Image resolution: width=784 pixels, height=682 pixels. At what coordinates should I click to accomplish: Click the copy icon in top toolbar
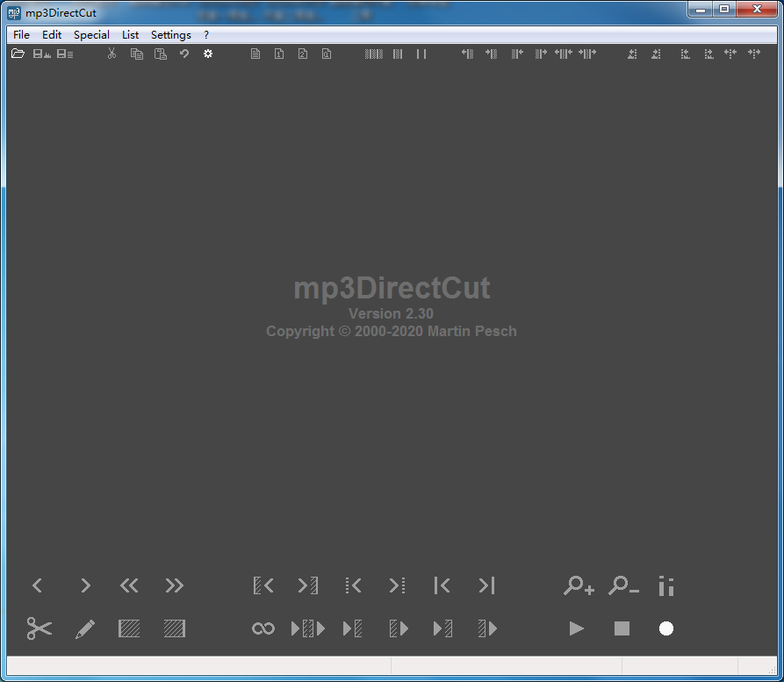point(136,54)
